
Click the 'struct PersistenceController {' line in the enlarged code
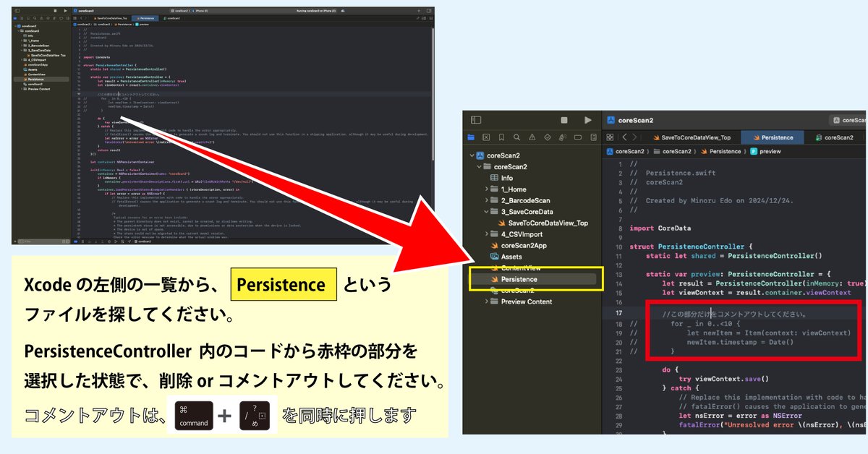[692, 247]
